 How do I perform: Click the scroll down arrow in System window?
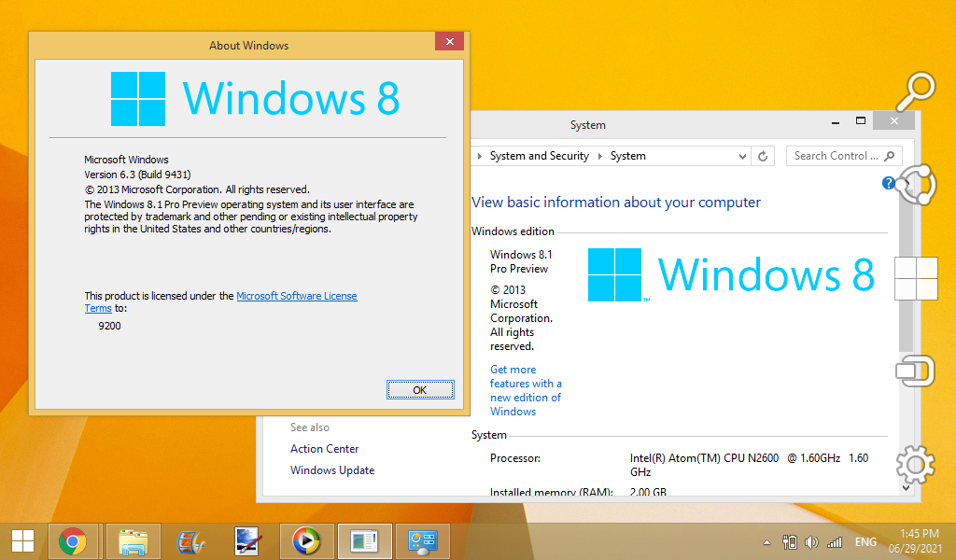click(906, 487)
